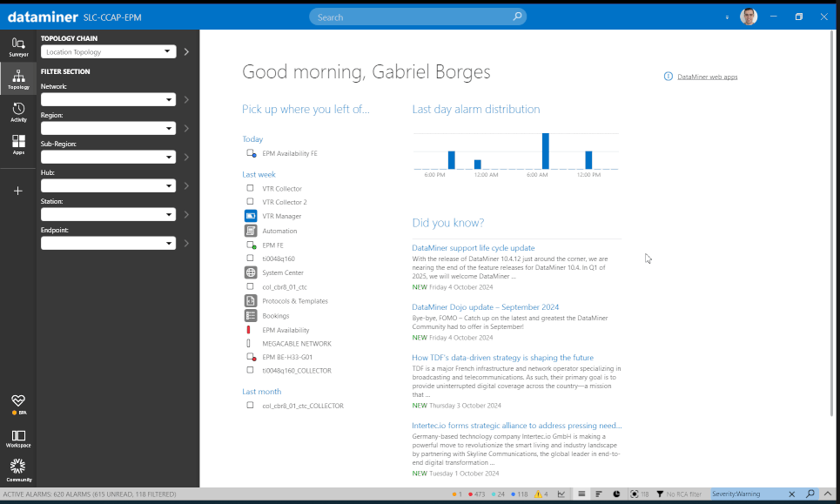Open How TDF's data-driven strategy article
The height and width of the screenshot is (504, 840).
tap(502, 357)
